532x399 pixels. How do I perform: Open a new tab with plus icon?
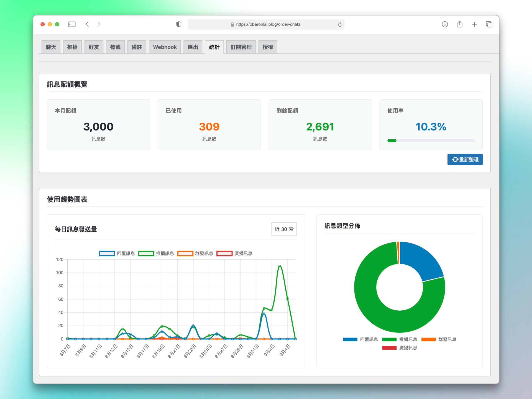coord(474,24)
